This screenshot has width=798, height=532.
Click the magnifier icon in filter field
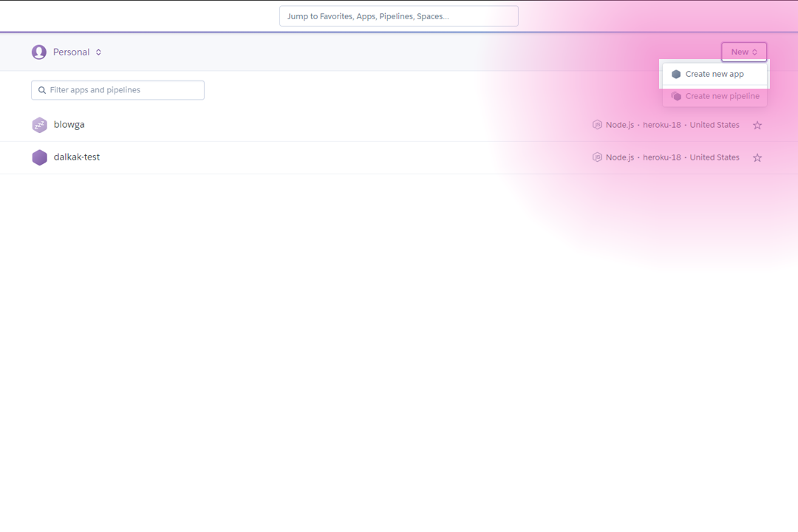pos(42,90)
